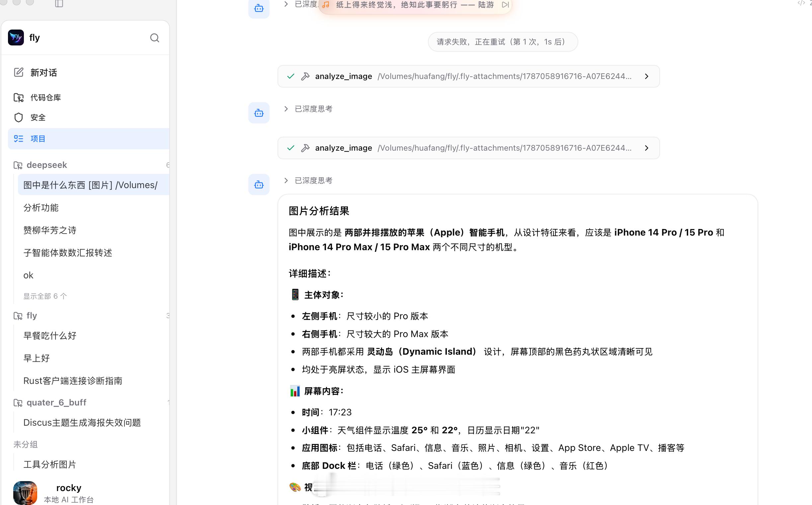Click the first analyze_image file path text
Viewport: 812px width, 505px height.
[x=504, y=76]
